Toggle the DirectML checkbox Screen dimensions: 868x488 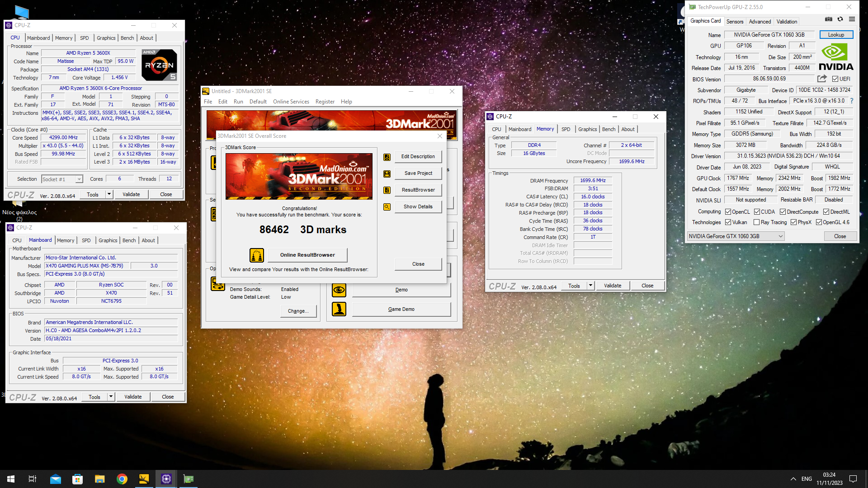click(826, 212)
